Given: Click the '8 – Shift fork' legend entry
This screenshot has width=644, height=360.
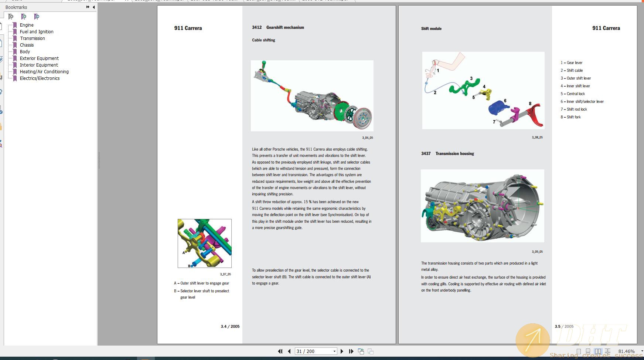Looking at the screenshot, I should (x=570, y=117).
